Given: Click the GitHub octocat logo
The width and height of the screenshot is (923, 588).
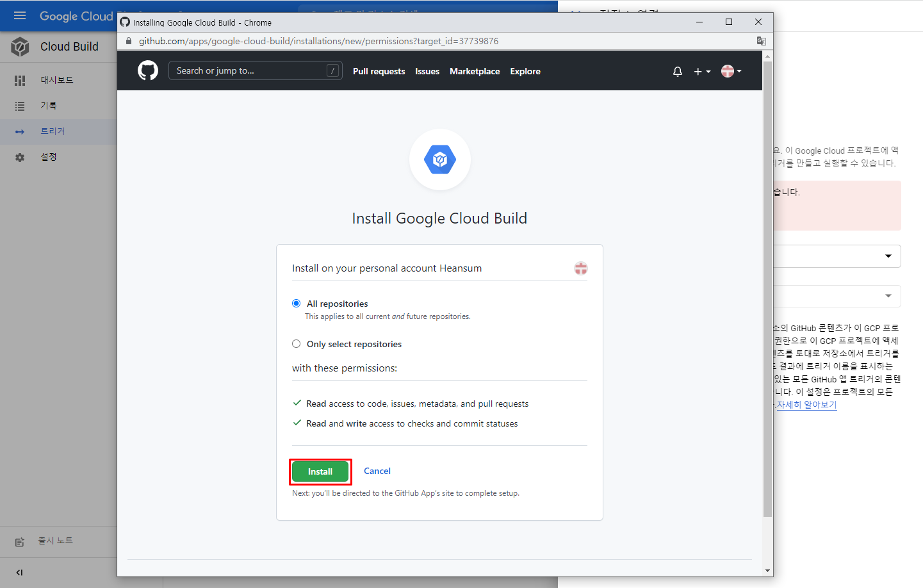Looking at the screenshot, I should (x=148, y=70).
